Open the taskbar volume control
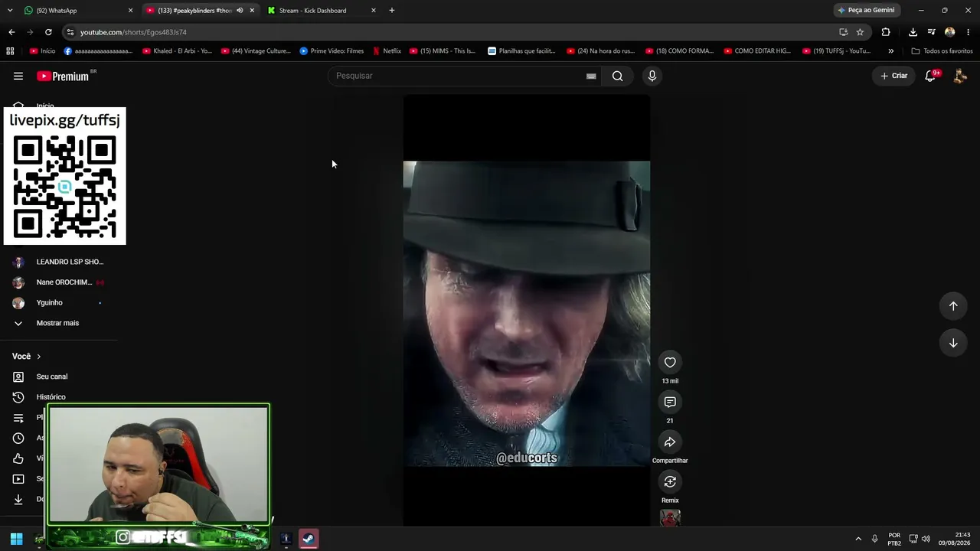Image resolution: width=980 pixels, height=551 pixels. point(926,539)
